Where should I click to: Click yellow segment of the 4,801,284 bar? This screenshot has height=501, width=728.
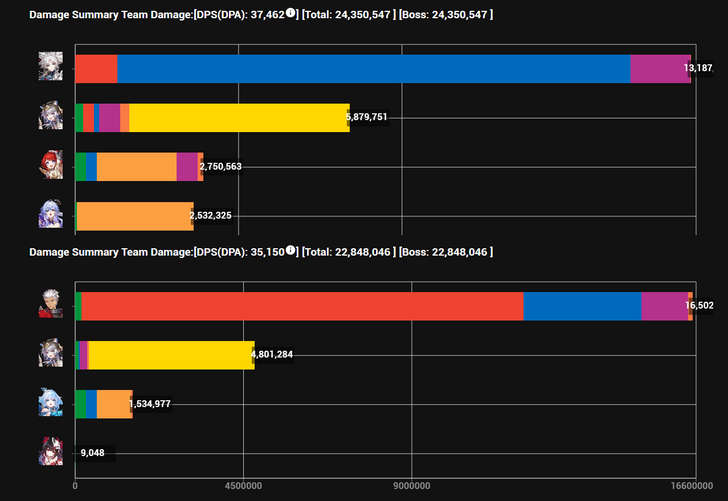[171, 354]
